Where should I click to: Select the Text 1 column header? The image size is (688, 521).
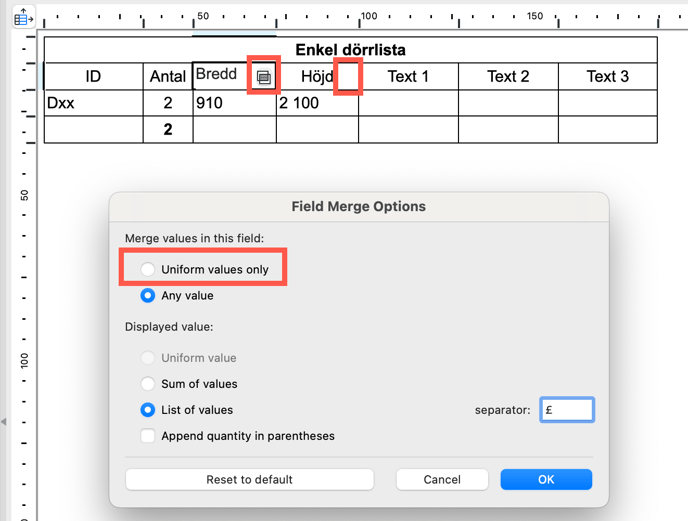tap(408, 76)
